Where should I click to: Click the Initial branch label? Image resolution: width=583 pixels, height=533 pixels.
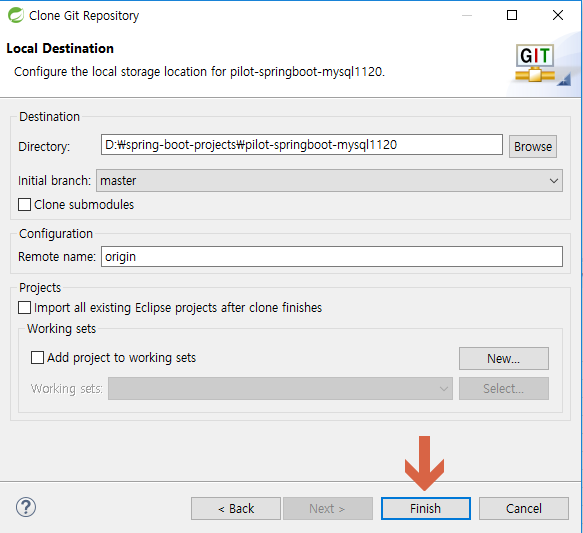(55, 181)
